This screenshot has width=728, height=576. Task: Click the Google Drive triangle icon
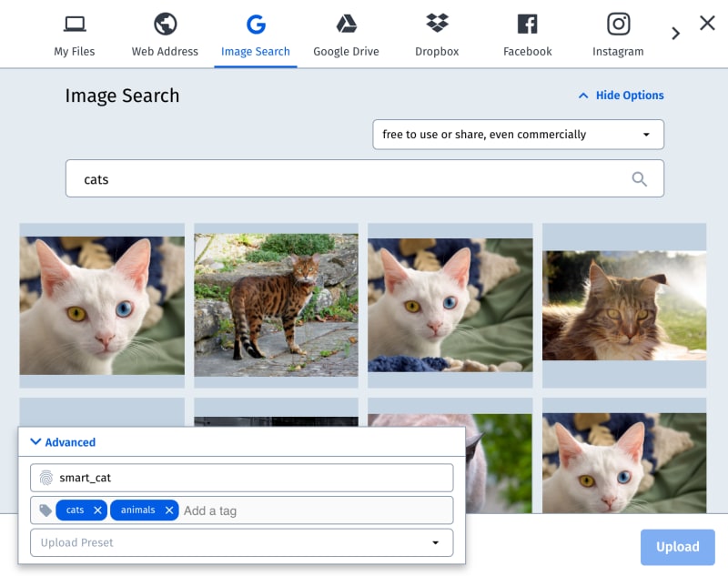pyautogui.click(x=347, y=24)
